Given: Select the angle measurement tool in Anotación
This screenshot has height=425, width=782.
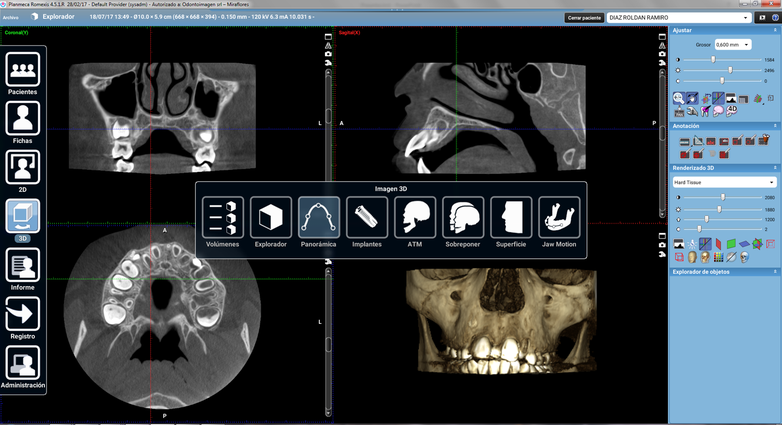Looking at the screenshot, I should 698,141.
